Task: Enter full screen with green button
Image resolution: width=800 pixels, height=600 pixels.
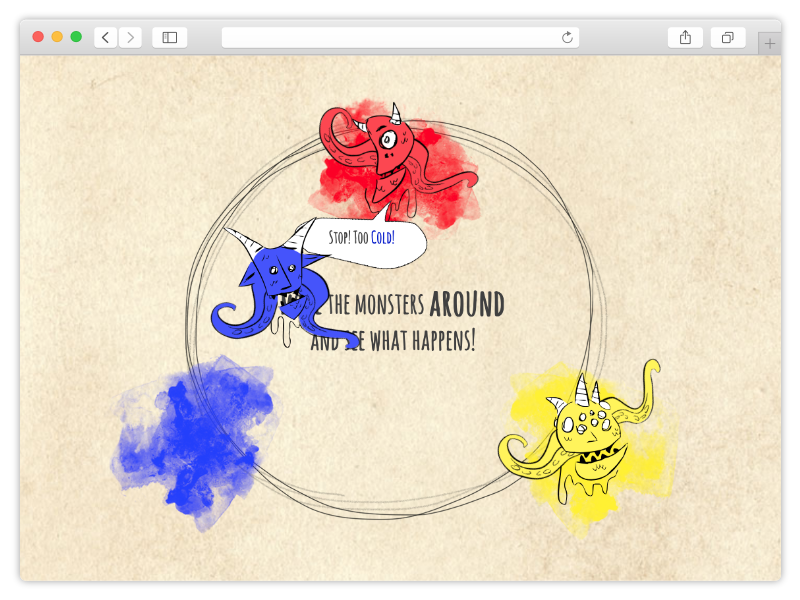Action: 76,37
